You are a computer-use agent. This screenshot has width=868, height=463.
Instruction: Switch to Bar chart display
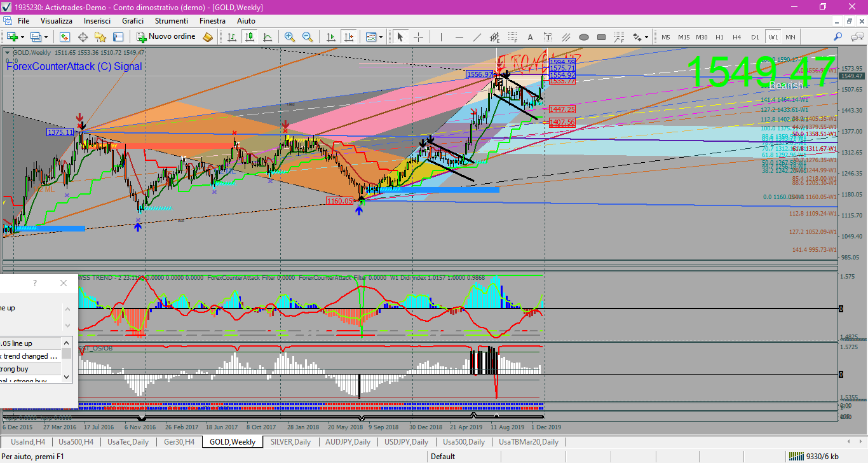[x=232, y=37]
